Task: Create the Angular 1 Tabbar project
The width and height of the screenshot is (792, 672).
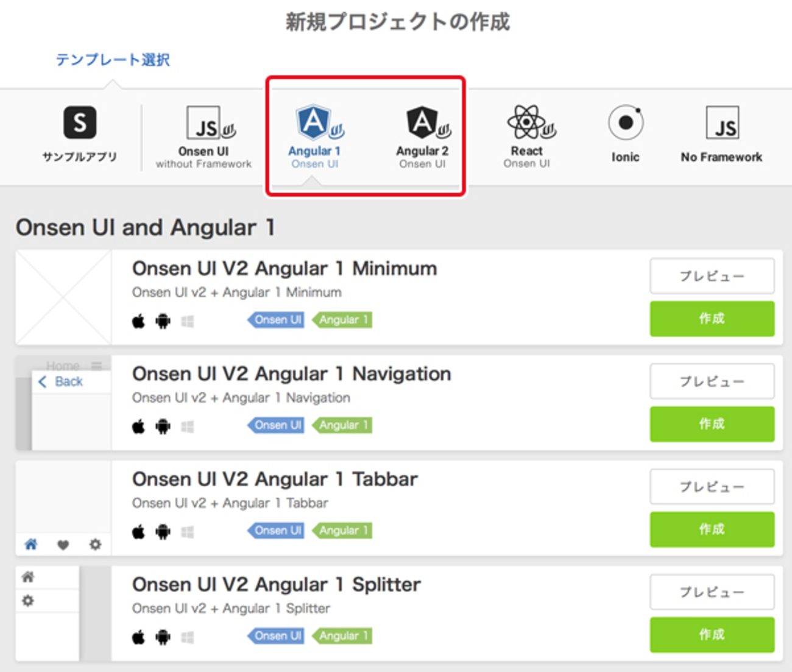Action: click(712, 529)
